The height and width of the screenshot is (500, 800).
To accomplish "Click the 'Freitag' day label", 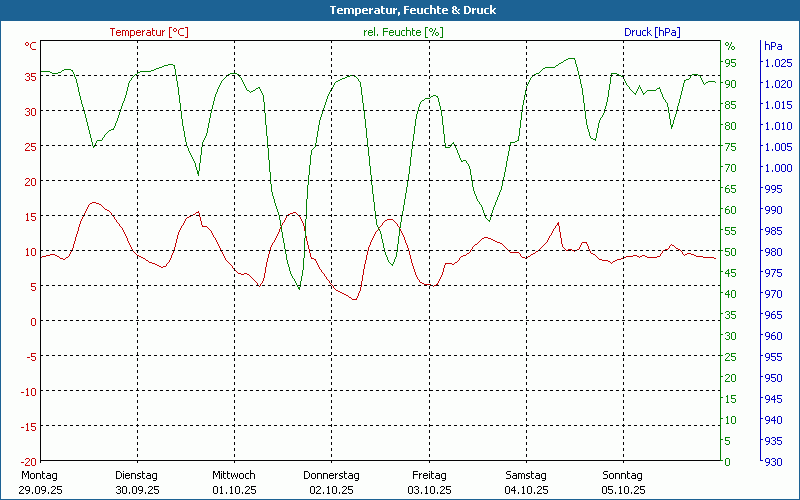I will (x=429, y=475).
